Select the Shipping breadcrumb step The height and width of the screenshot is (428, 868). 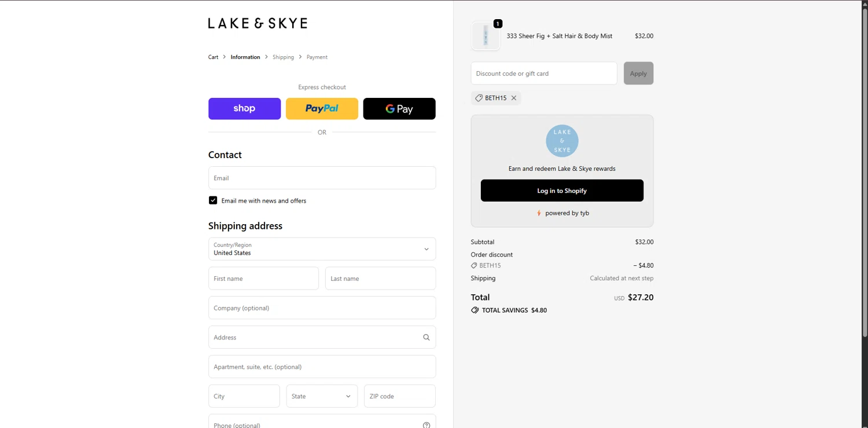coord(283,57)
